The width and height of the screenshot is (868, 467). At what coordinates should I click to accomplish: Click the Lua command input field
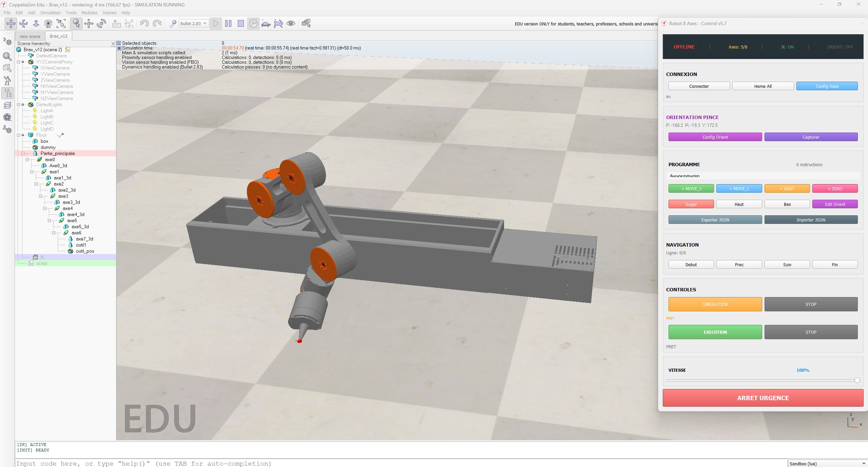(401, 463)
